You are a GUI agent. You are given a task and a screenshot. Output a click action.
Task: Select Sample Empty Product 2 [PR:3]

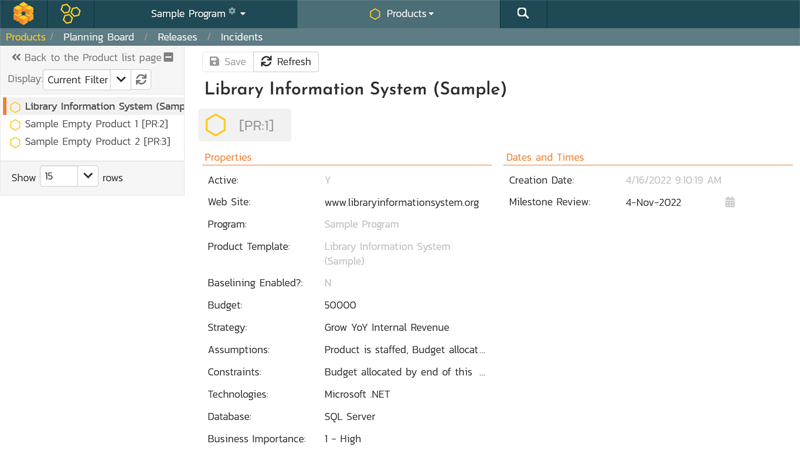(97, 141)
